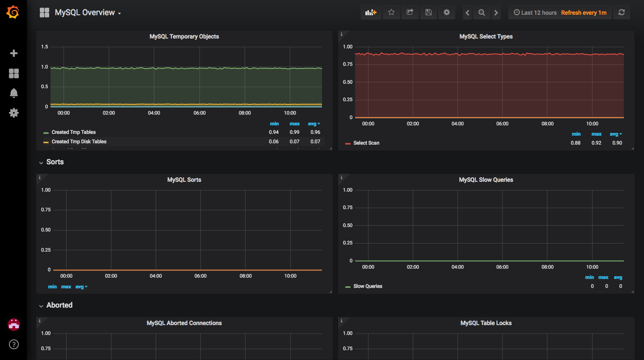Toggle Slow Queries series in legend
This screenshot has height=360, width=644.
coord(368,287)
